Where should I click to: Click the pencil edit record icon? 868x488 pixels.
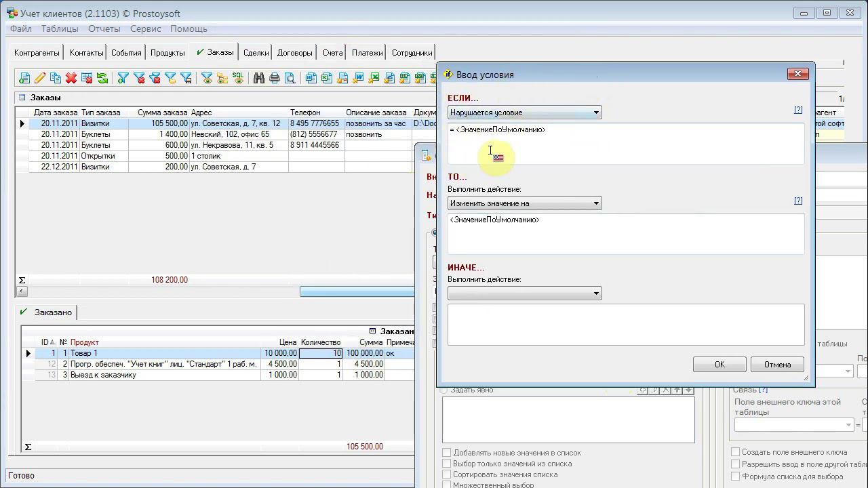click(x=40, y=79)
